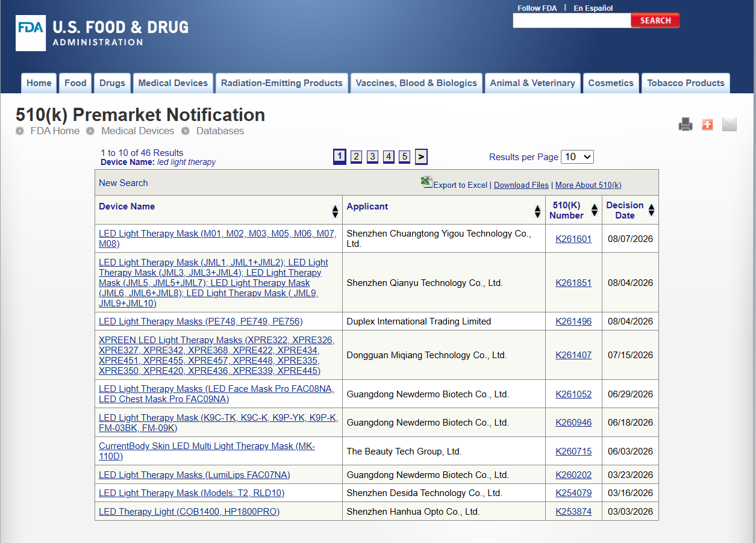
Task: Open K261851 record link
Action: pyautogui.click(x=573, y=283)
